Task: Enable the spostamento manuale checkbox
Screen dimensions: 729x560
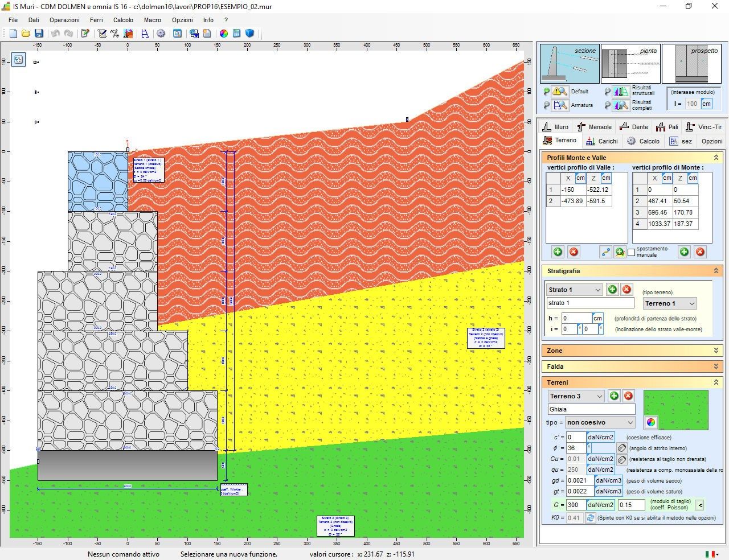Action: [632, 252]
